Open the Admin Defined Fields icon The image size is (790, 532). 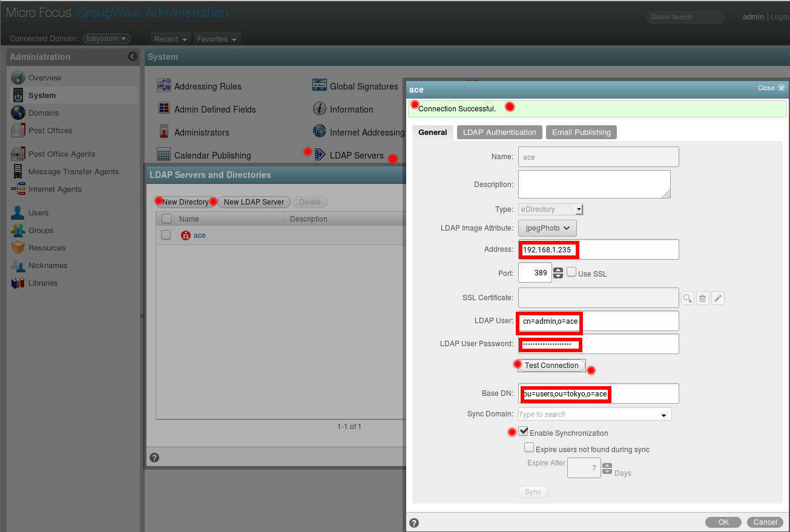pos(164,109)
